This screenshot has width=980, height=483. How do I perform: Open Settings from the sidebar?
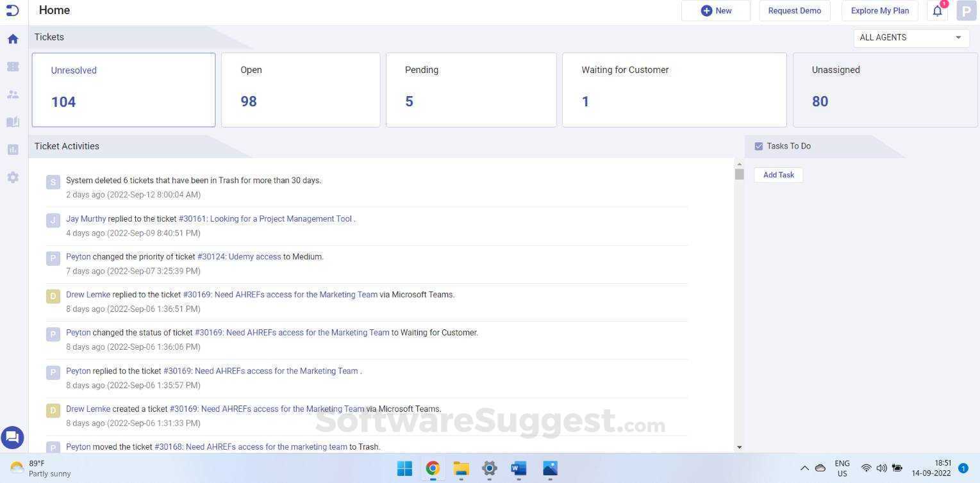pos(13,177)
